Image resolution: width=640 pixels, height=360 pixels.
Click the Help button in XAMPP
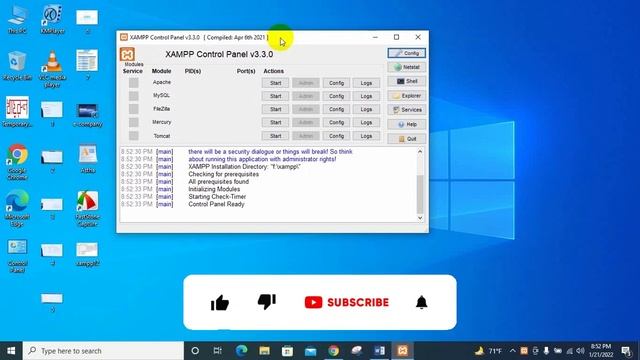407,124
